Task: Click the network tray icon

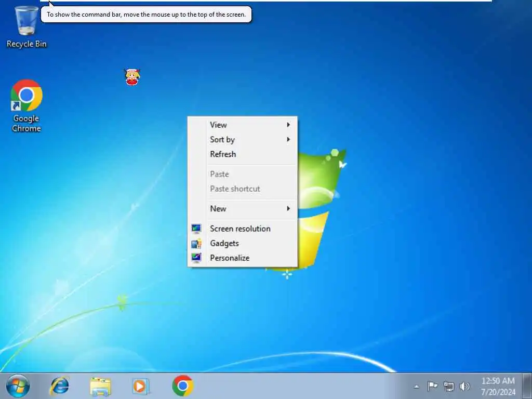Action: (448, 386)
